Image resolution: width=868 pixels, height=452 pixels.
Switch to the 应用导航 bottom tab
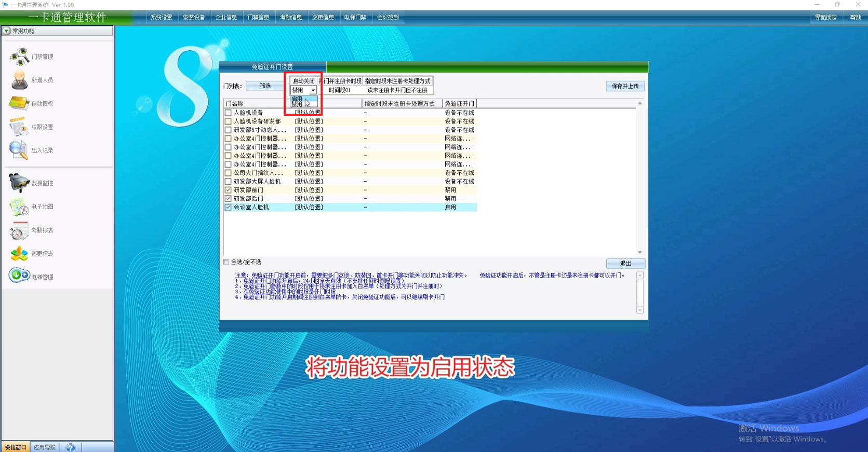tap(45, 447)
